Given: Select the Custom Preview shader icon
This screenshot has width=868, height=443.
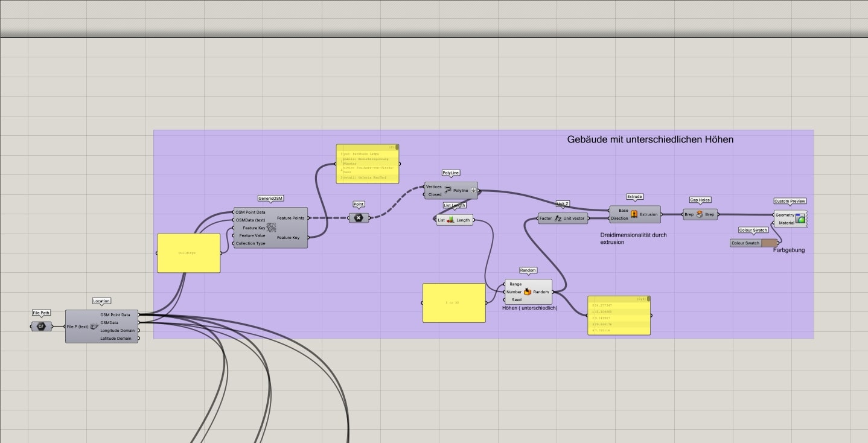Looking at the screenshot, I should point(801,218).
